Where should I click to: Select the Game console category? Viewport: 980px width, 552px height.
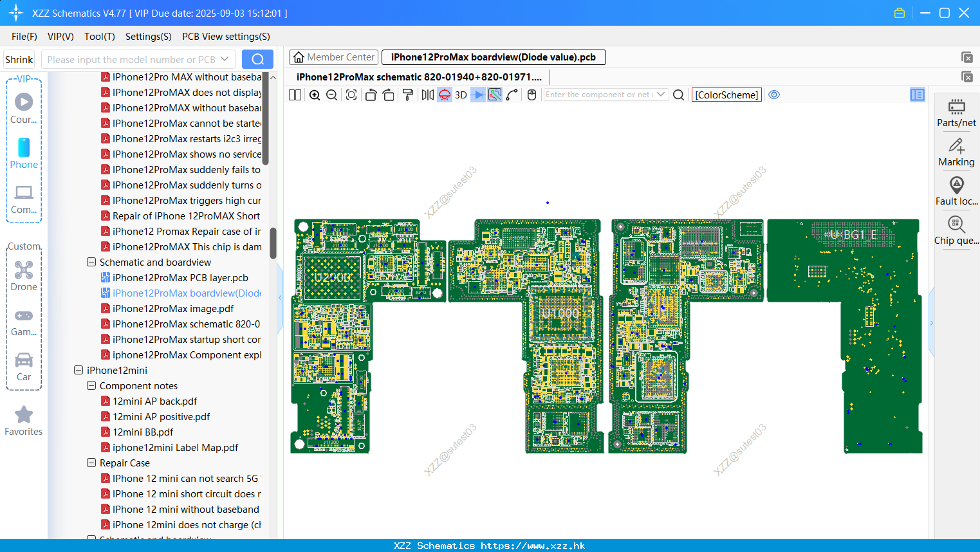coord(24,322)
